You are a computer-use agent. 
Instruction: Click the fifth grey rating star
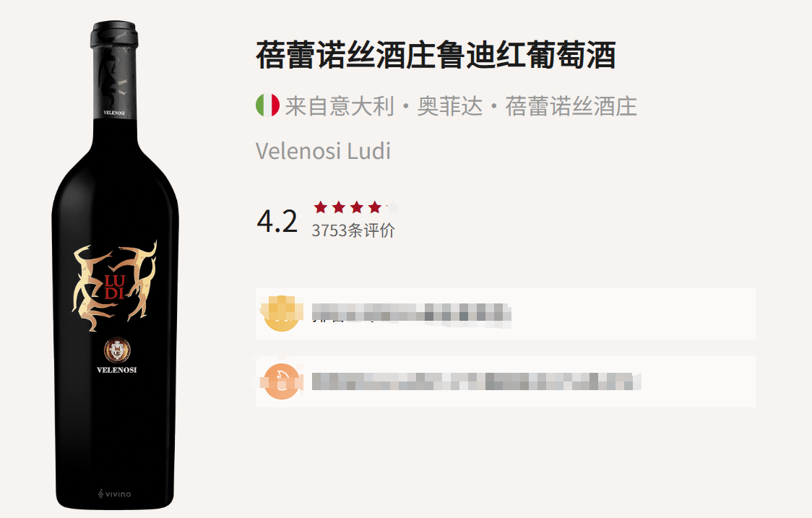tap(393, 208)
